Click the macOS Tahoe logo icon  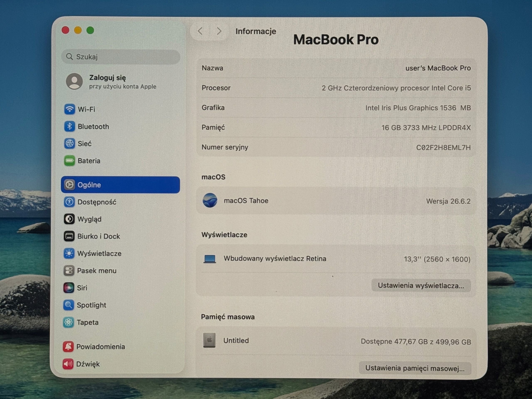(210, 200)
